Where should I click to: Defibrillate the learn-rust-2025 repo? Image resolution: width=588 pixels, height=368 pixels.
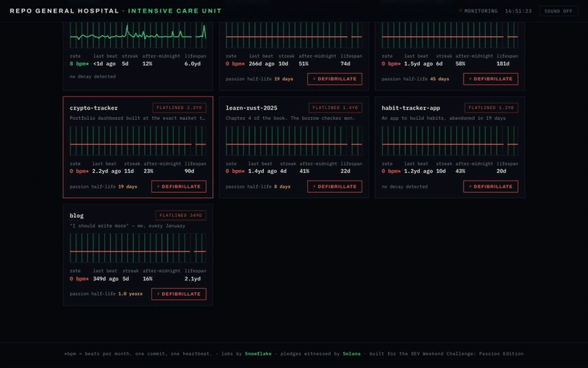click(335, 187)
